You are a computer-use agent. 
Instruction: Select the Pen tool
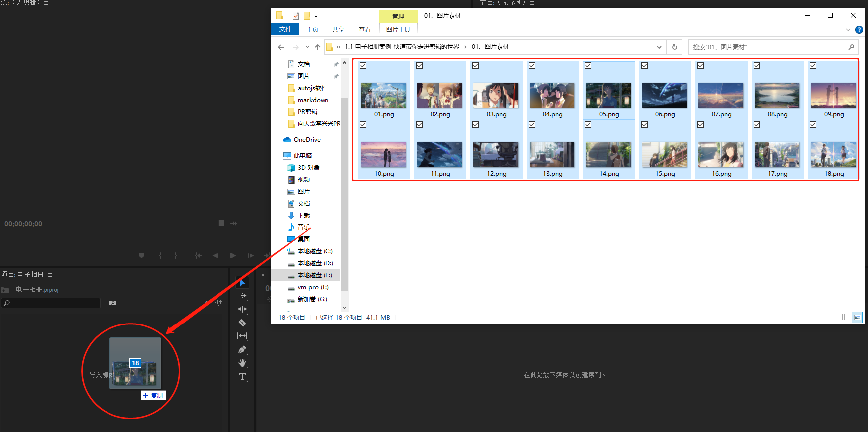[242, 349]
